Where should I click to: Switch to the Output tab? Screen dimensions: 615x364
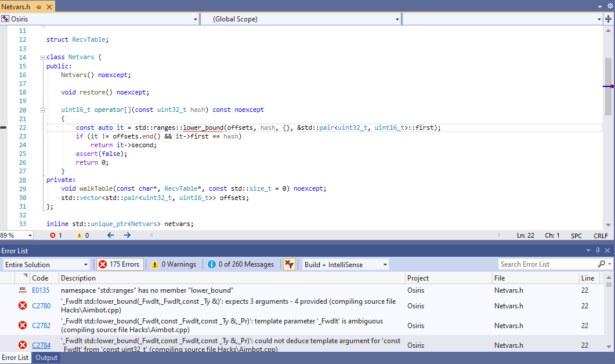(46, 358)
